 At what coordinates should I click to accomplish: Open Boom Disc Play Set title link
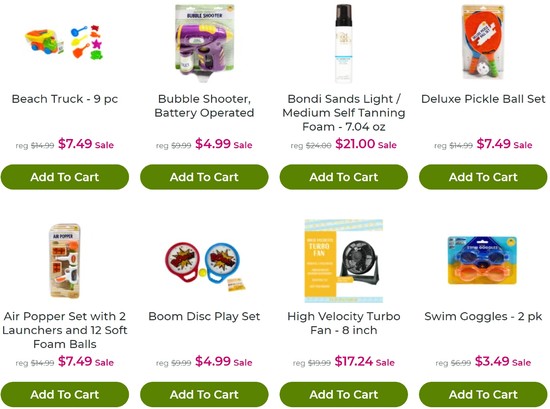point(204,316)
